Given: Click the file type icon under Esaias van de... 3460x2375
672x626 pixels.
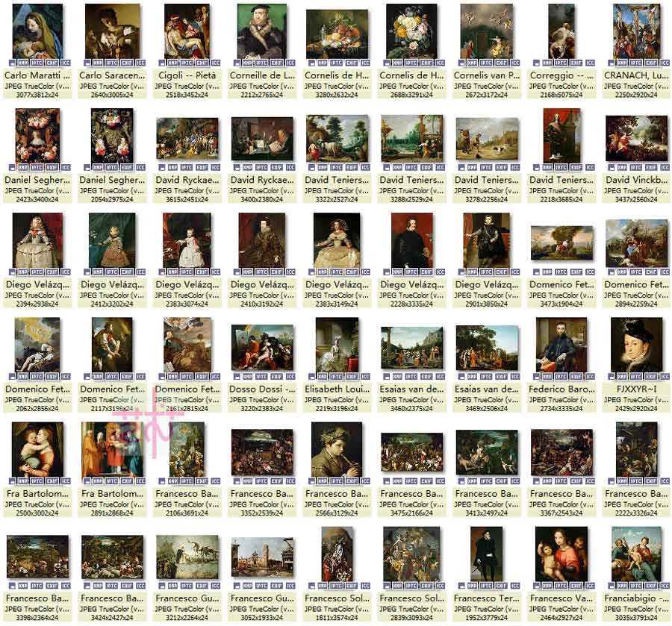Looking at the screenshot, I should (387, 376).
